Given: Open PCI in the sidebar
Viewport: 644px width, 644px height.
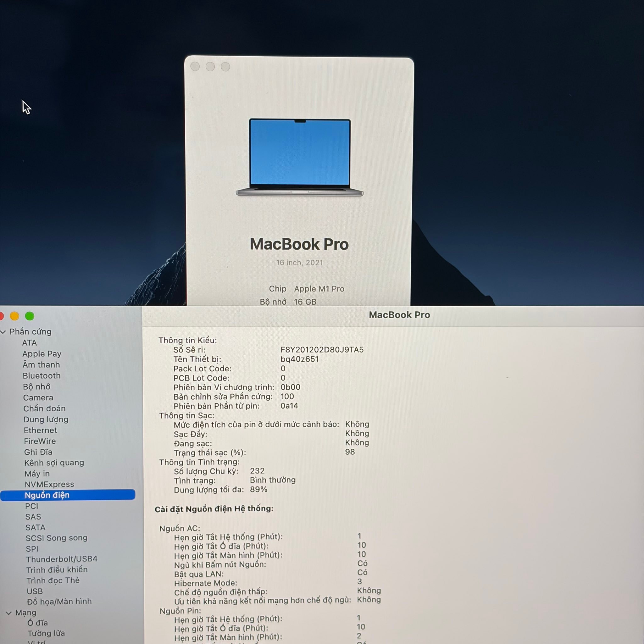Looking at the screenshot, I should [x=32, y=506].
